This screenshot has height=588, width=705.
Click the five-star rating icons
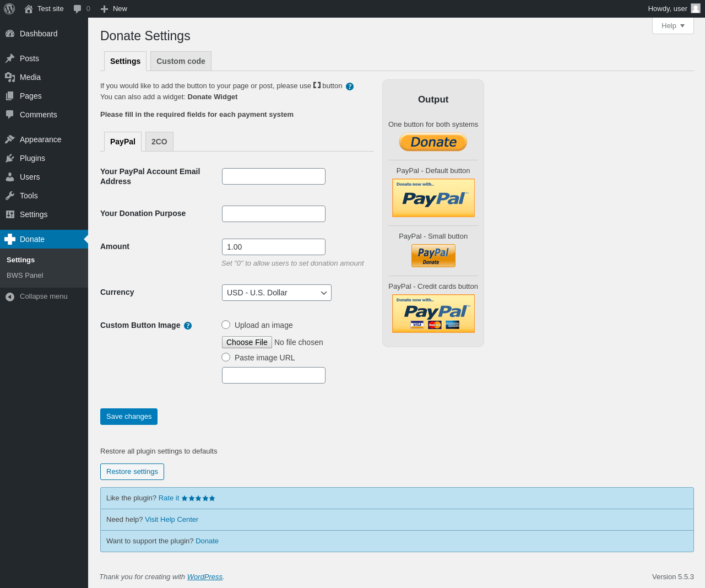[x=198, y=498]
